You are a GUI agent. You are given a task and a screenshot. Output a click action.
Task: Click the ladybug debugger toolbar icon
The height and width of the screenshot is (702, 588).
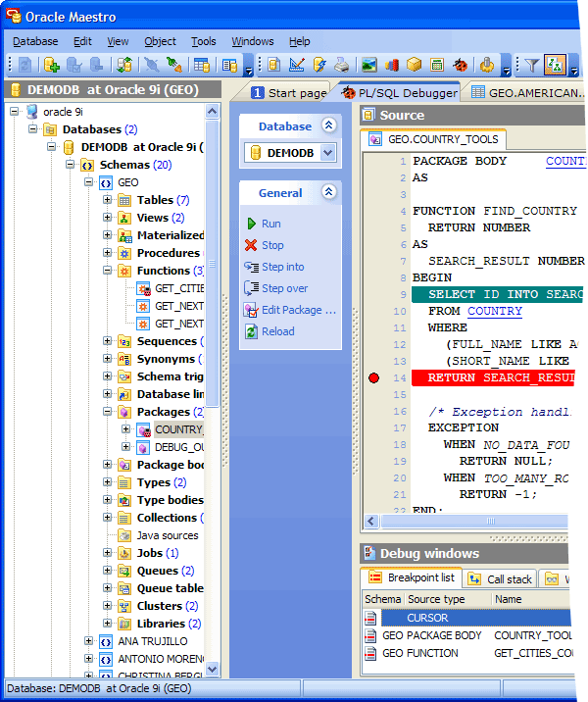pos(460,66)
